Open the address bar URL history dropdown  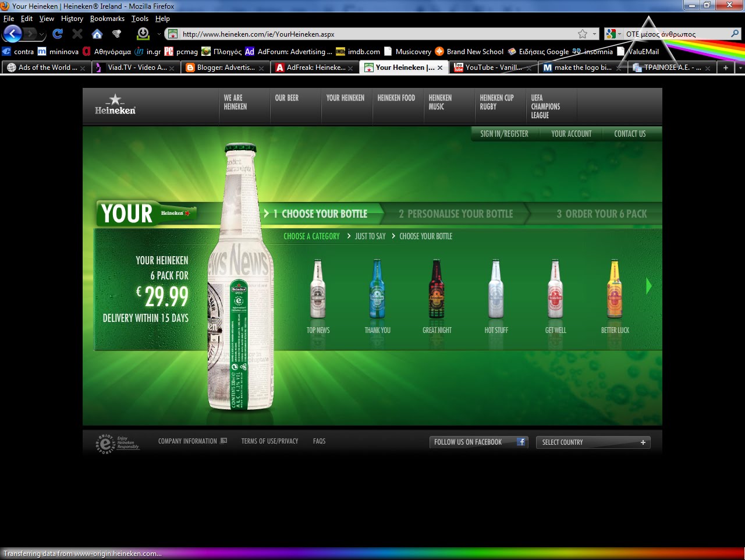pyautogui.click(x=594, y=34)
